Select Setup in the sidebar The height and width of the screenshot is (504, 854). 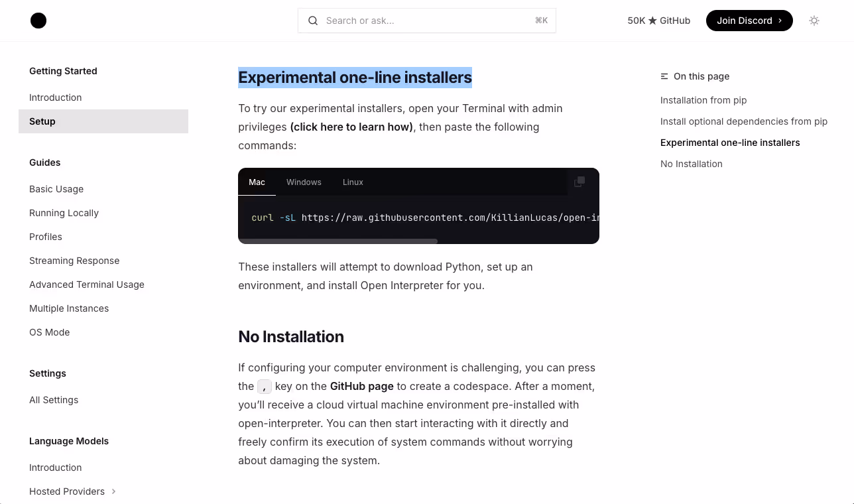103,121
